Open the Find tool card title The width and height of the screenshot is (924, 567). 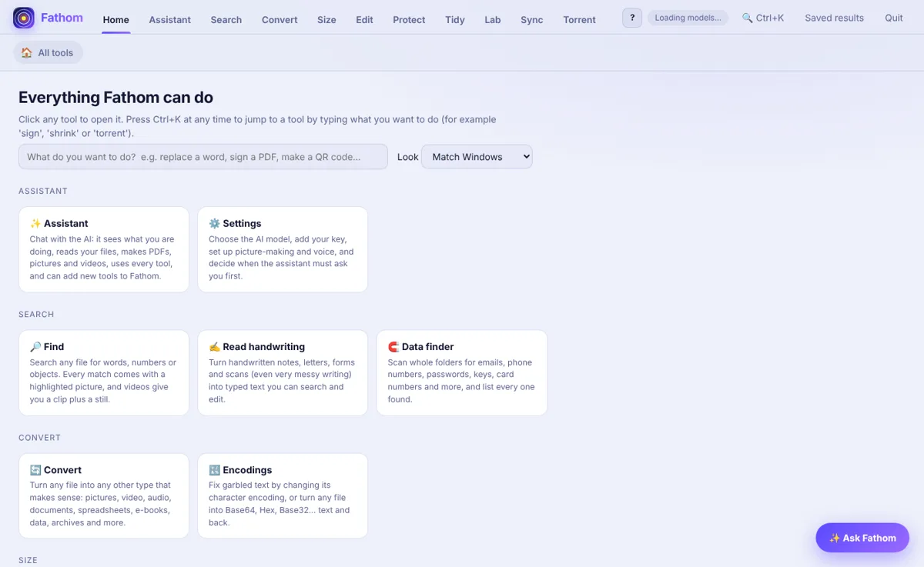click(54, 347)
